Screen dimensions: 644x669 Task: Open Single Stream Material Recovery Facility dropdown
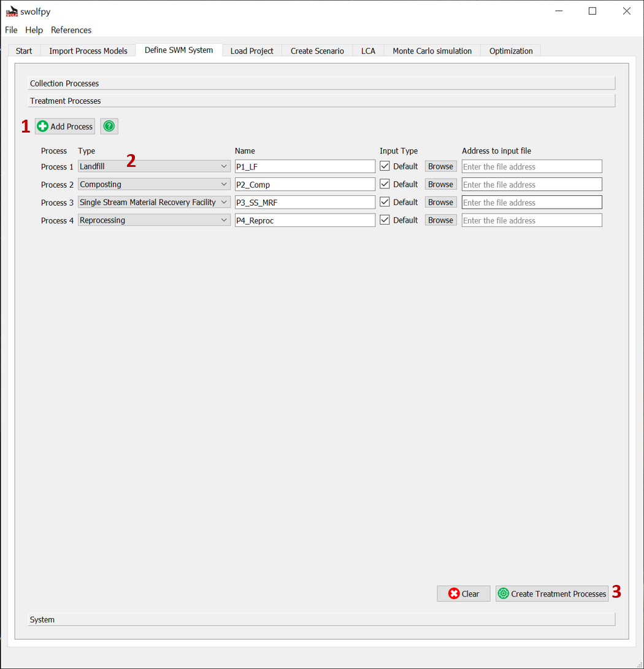154,203
